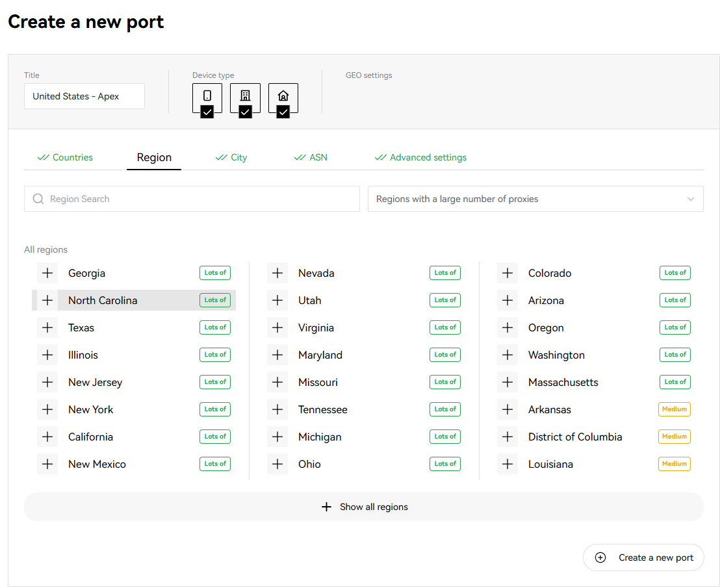This screenshot has width=720, height=588.
Task: Click plus icon next to Ohio
Action: [x=277, y=464]
